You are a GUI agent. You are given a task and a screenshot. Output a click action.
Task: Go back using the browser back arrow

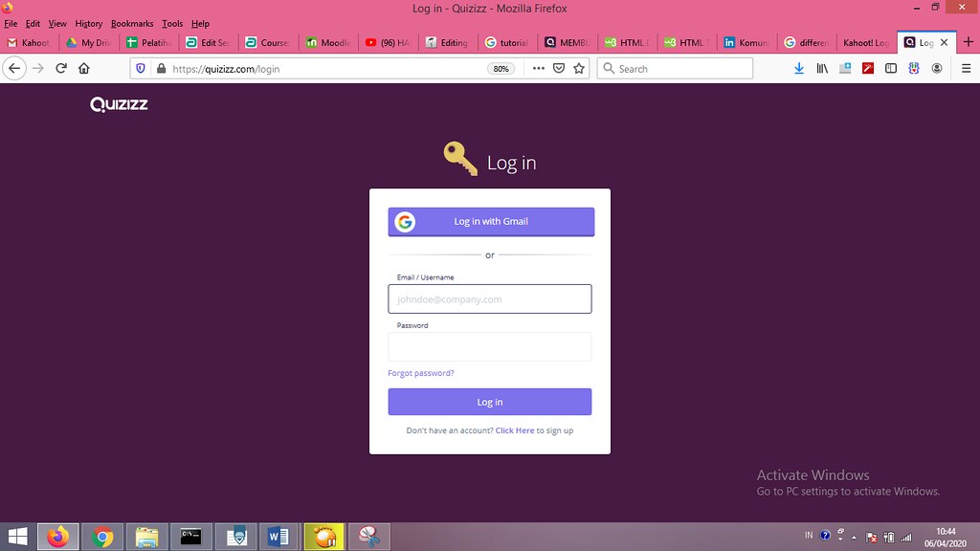(14, 69)
